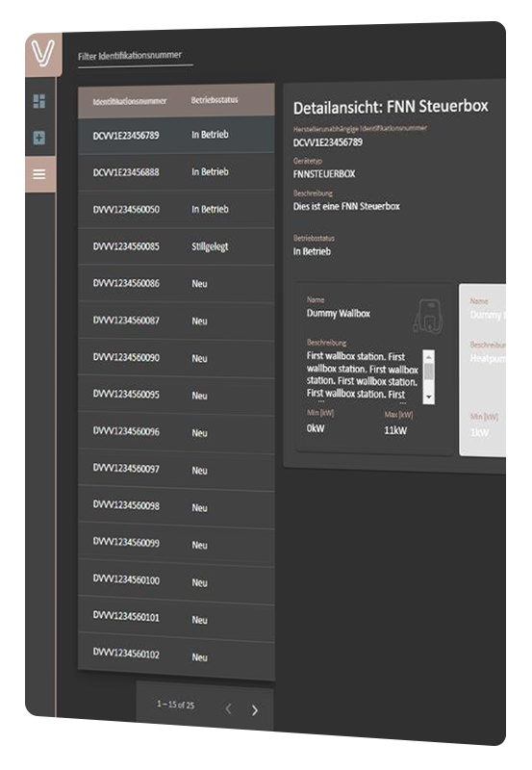Go to previous page of table
532x770 pixels.
pos(228,708)
